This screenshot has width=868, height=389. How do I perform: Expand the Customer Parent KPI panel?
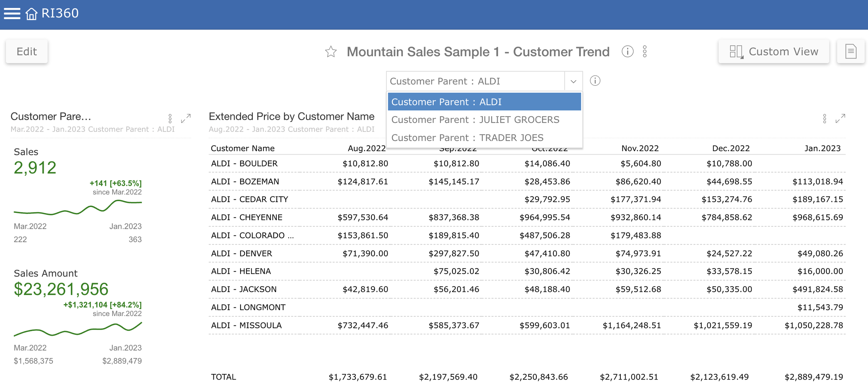tap(186, 118)
